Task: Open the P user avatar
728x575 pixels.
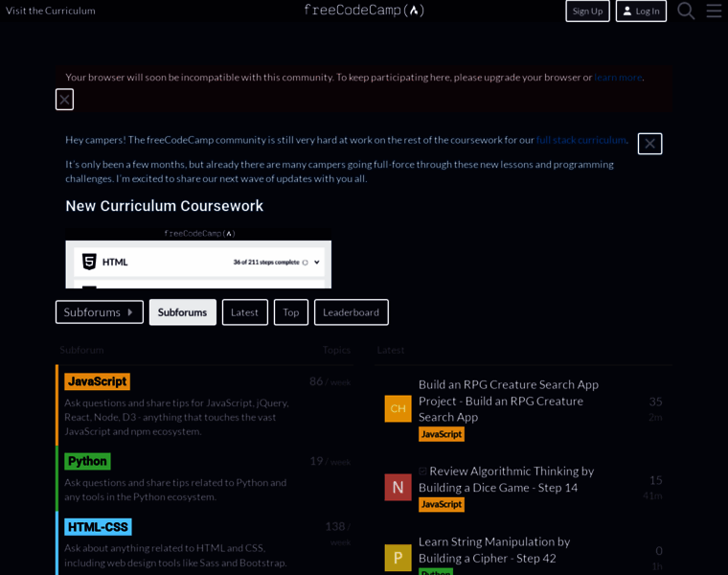Action: coord(398,558)
